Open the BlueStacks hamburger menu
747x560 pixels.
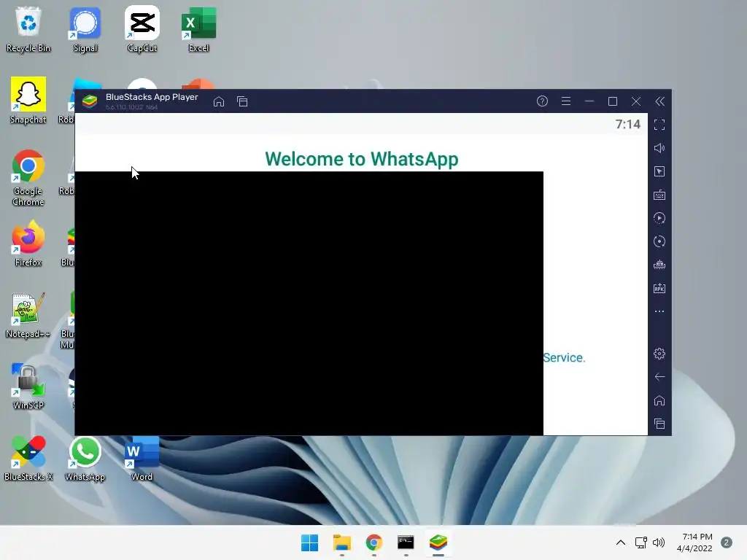566,101
